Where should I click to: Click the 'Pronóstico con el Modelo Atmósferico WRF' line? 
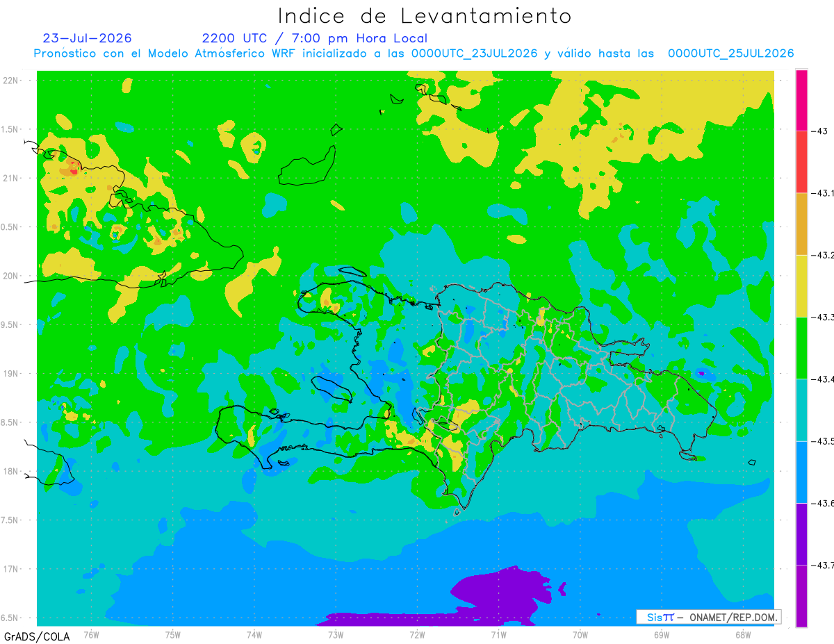414,53
